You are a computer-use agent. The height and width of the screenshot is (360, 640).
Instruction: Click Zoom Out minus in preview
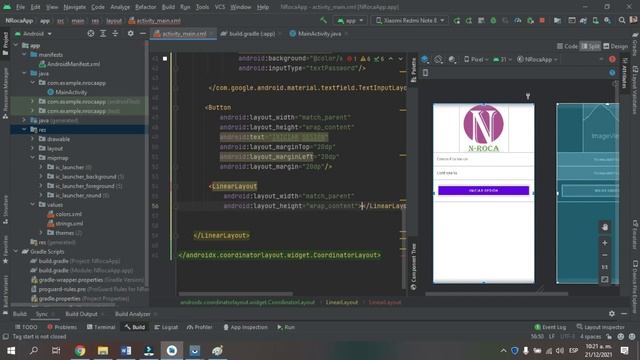pos(605,255)
